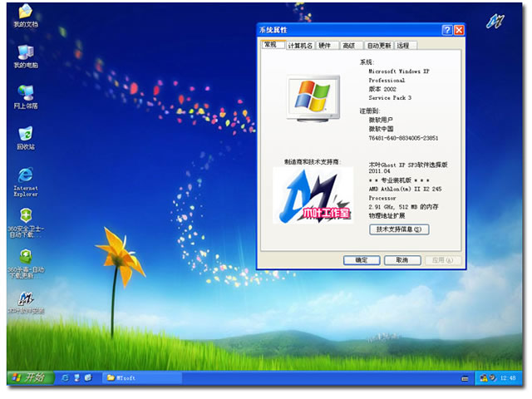Open the 360杀毒 auto-download update shortcut
532x399 pixels.
(26, 264)
